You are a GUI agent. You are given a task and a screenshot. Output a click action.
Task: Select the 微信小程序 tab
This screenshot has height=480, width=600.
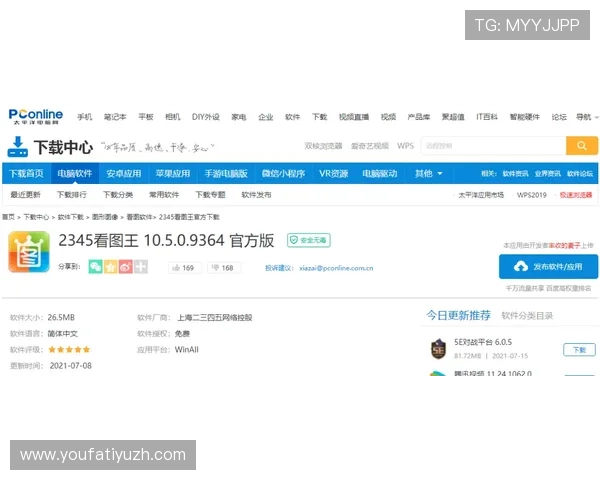(x=283, y=174)
